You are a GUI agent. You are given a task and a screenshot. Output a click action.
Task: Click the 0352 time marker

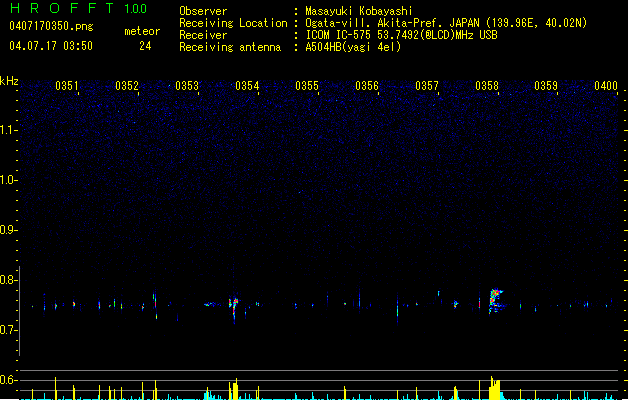pos(127,86)
